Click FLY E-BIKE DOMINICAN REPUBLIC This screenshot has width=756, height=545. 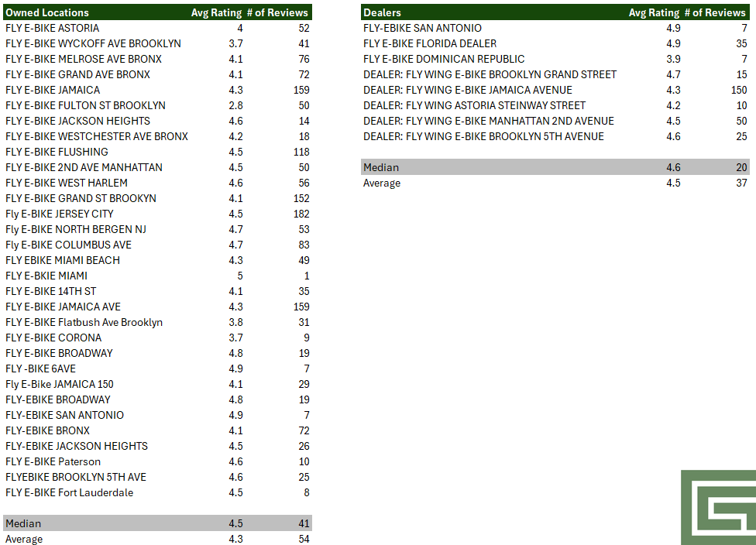tap(444, 59)
